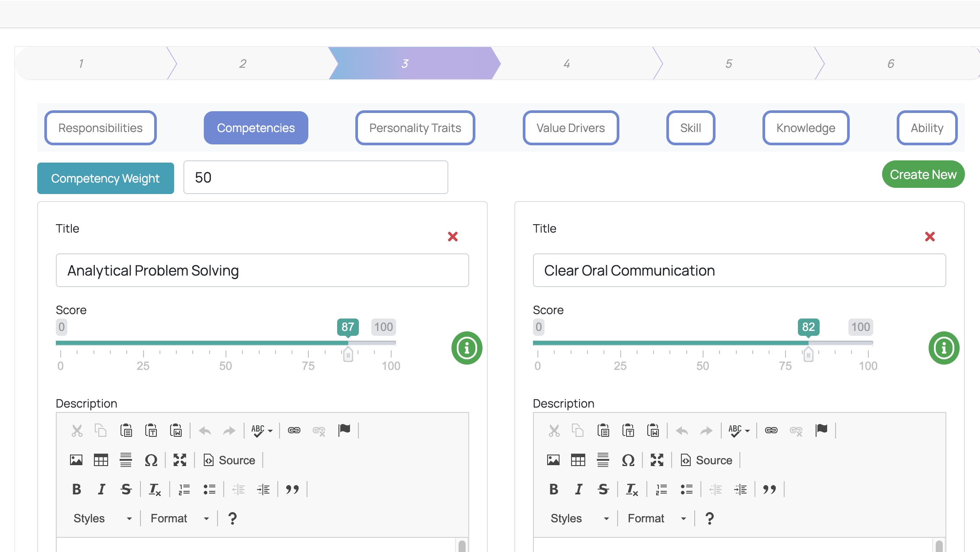
Task: Undo the last change in the left editor
Action: point(204,430)
